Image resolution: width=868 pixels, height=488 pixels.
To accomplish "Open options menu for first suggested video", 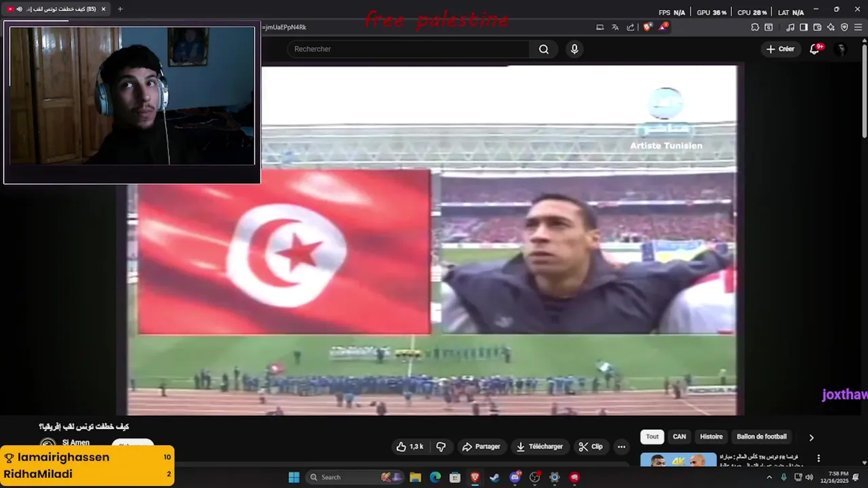I will pos(818,459).
